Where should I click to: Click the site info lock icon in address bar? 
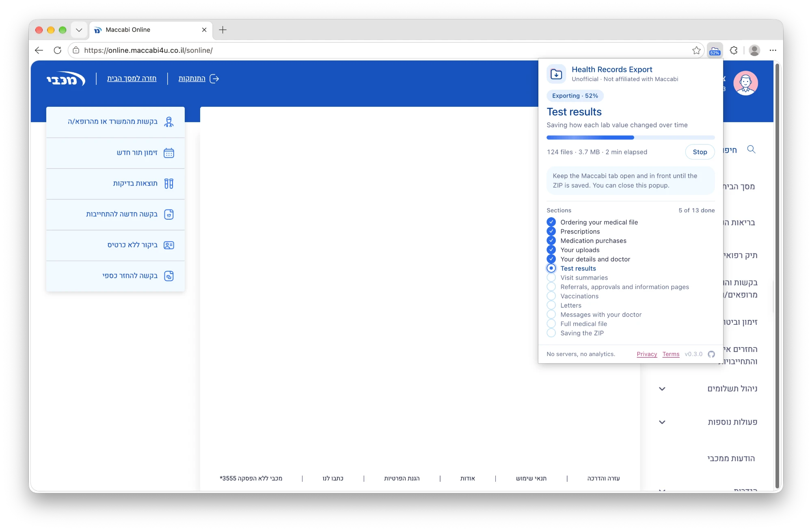[76, 50]
